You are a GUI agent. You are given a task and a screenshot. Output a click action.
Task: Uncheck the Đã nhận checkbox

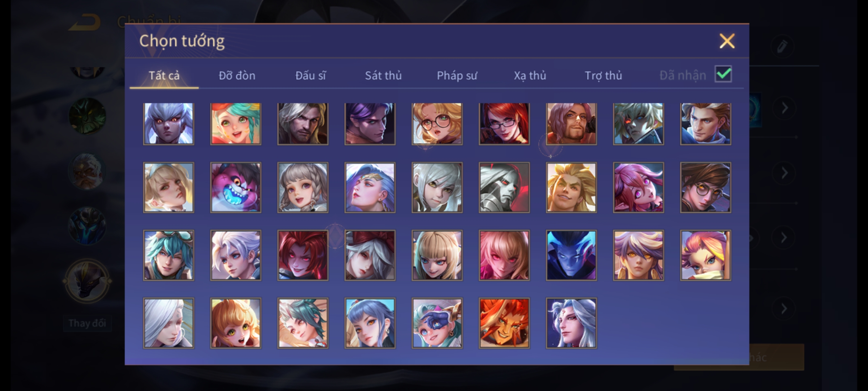click(x=723, y=75)
